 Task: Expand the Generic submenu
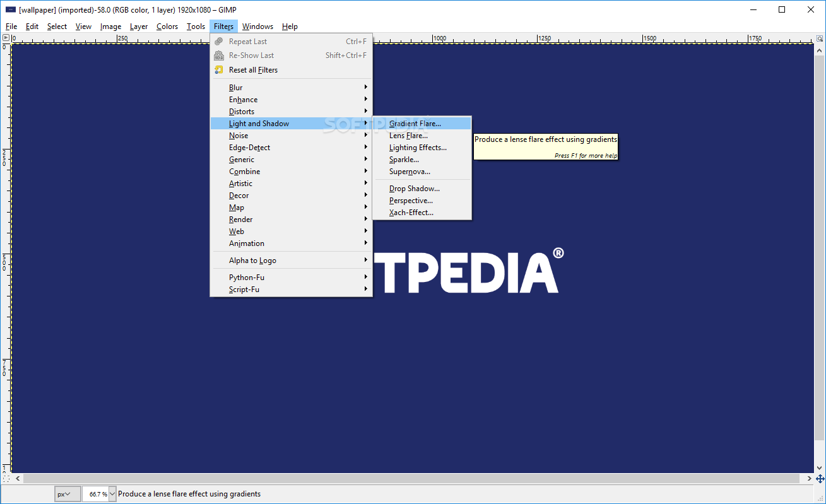291,160
